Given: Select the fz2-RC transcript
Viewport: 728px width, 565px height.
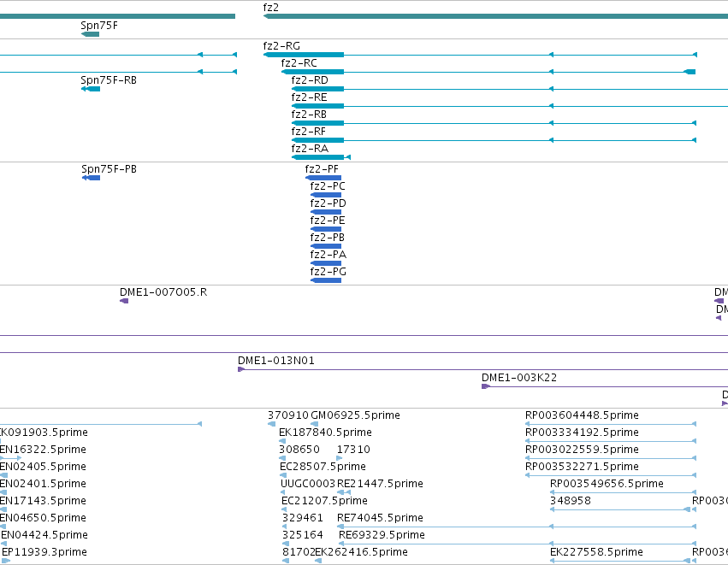Looking at the screenshot, I should click(488, 72).
